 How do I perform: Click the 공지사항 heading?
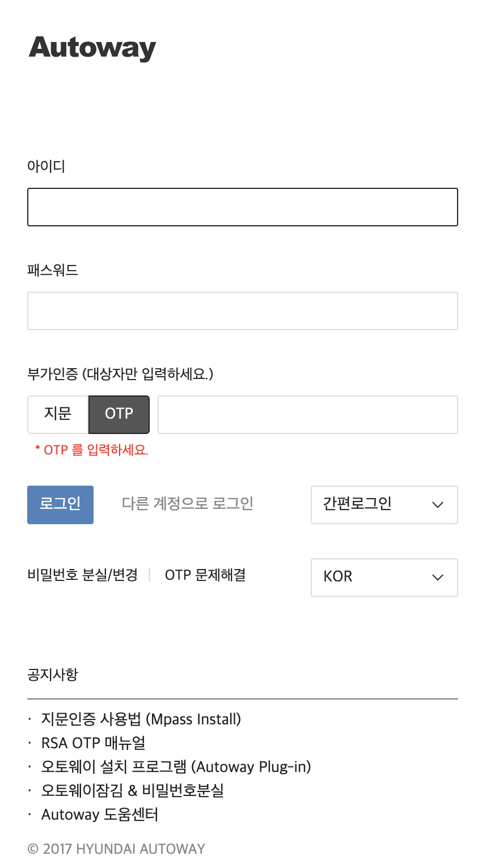coord(53,675)
